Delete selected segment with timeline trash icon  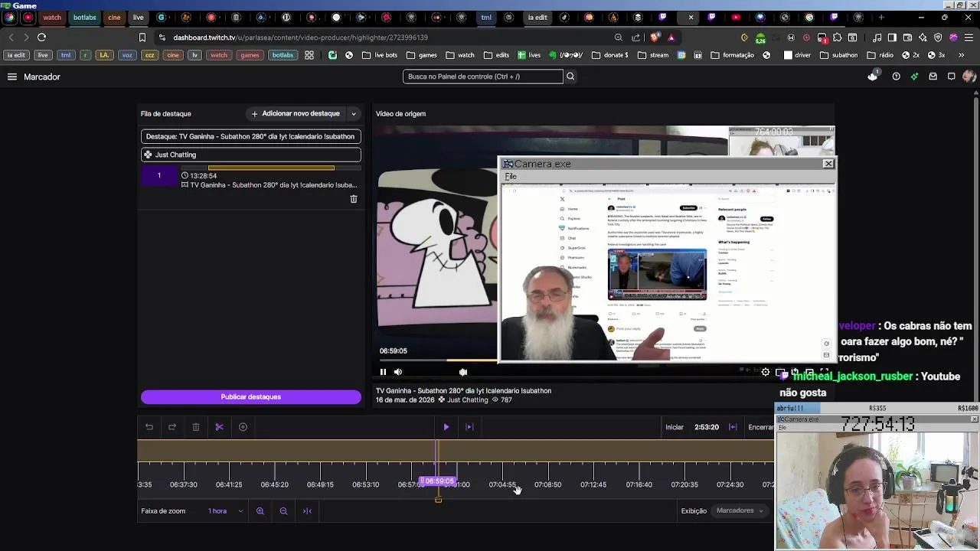[x=196, y=427]
